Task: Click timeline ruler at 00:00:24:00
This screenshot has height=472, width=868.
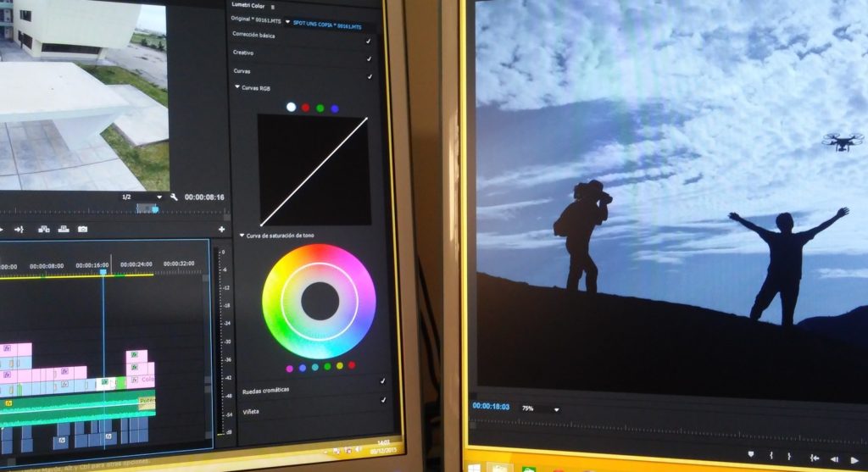Action: coord(136,264)
